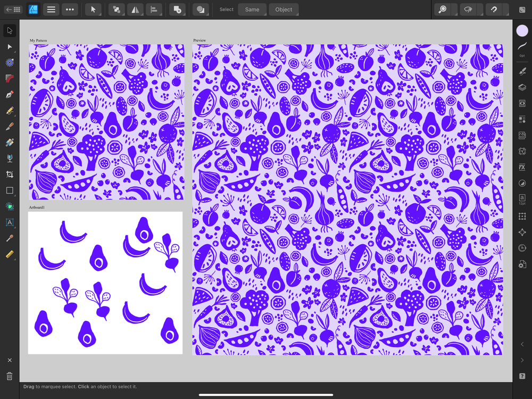The image size is (532, 399).
Task: Open the ellipsis options menu
Action: pos(70,9)
